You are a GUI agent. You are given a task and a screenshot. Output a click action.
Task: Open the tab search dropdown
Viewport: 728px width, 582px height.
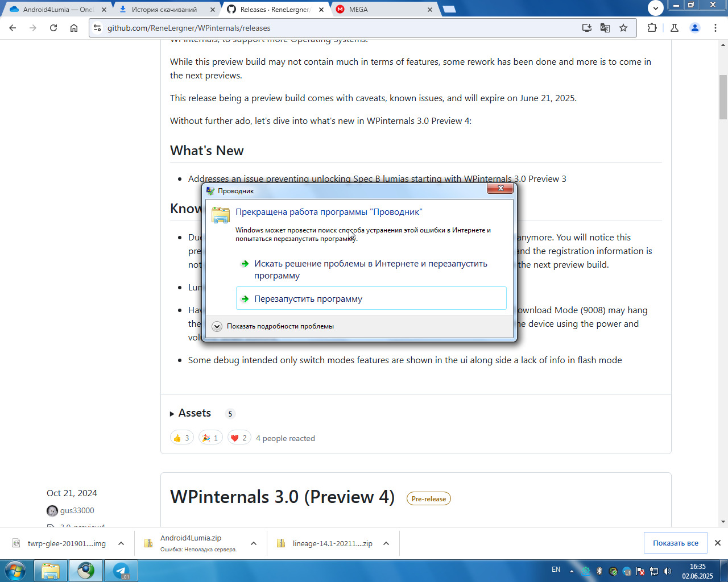[x=656, y=8]
